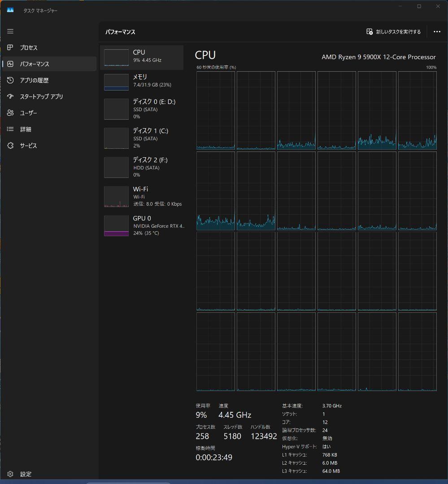Image resolution: width=448 pixels, height=484 pixels.
Task: Select GPU 0 in the performance list
Action: pos(141,225)
